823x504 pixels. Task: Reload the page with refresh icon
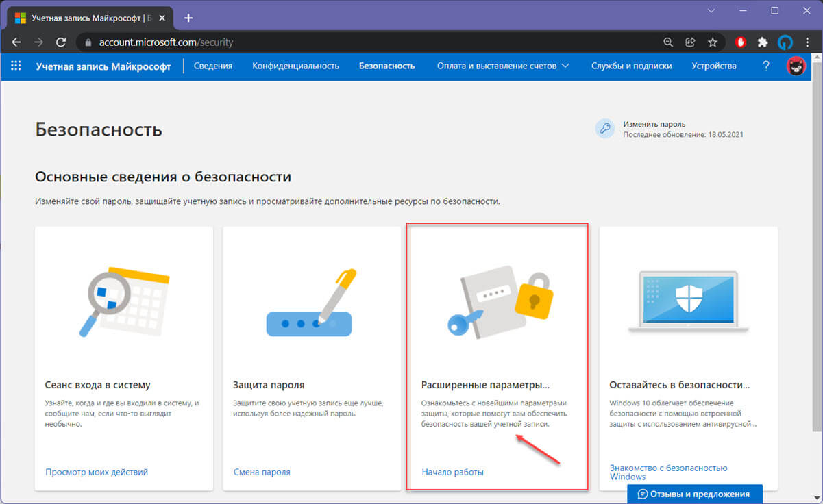pos(61,42)
